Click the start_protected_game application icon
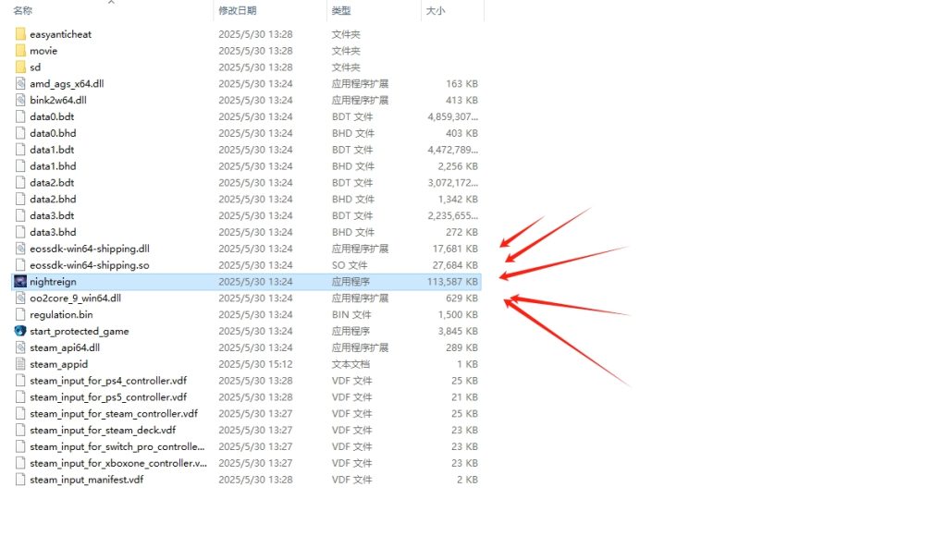Viewport: 947px width, 560px height. [20, 332]
